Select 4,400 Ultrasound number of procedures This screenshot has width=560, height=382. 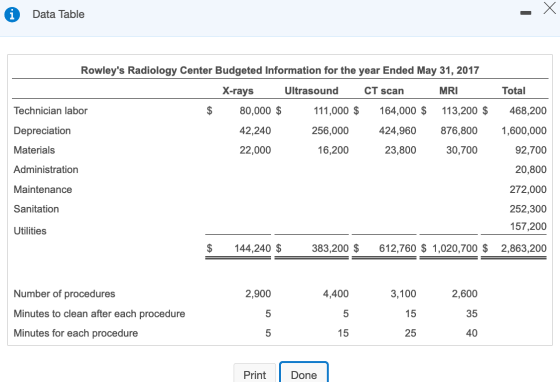336,294
